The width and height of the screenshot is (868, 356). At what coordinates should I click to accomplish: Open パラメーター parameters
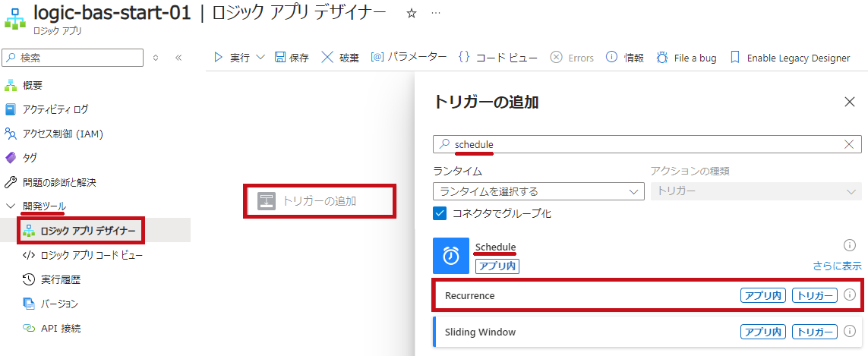point(409,57)
